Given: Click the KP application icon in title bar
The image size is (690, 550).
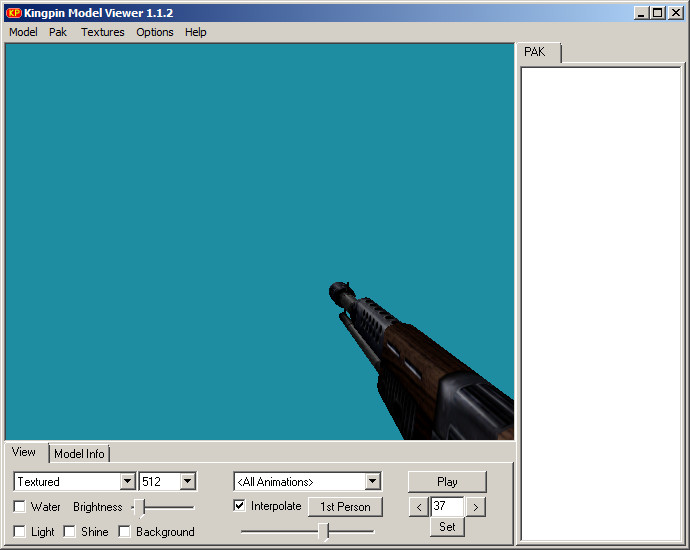Looking at the screenshot, I should pyautogui.click(x=14, y=13).
